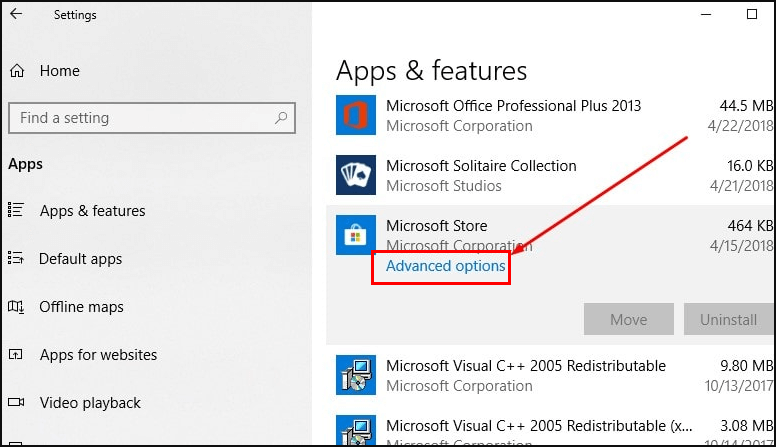776x447 pixels.
Task: Select the Microsoft Store entry name
Action: pyautogui.click(x=436, y=226)
